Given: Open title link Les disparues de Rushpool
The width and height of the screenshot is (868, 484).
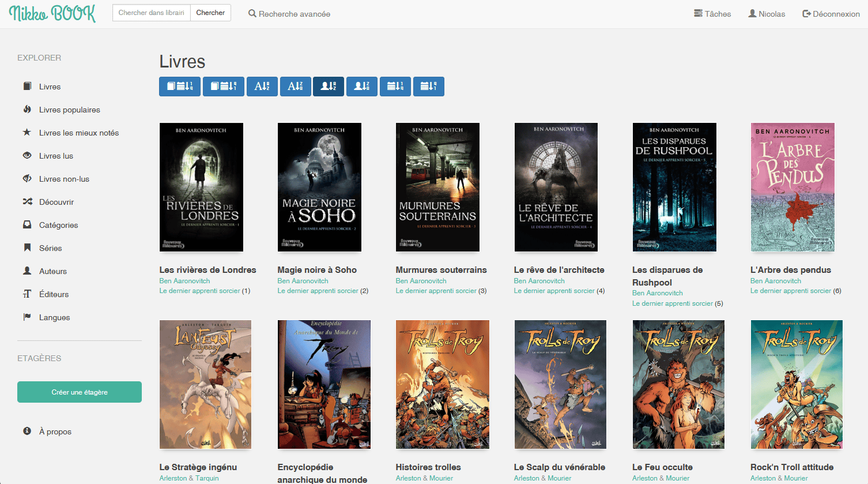Looking at the screenshot, I should point(667,276).
